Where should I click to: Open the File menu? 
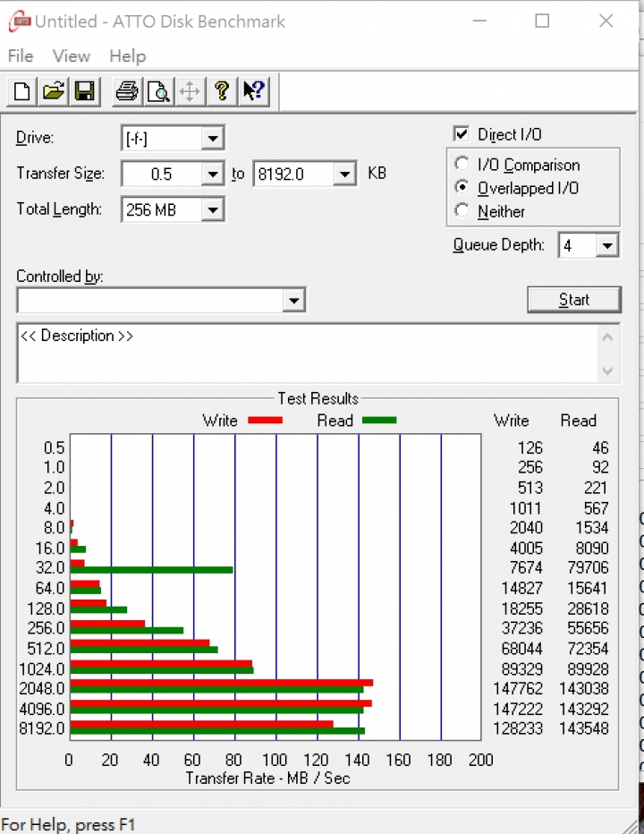click(21, 55)
